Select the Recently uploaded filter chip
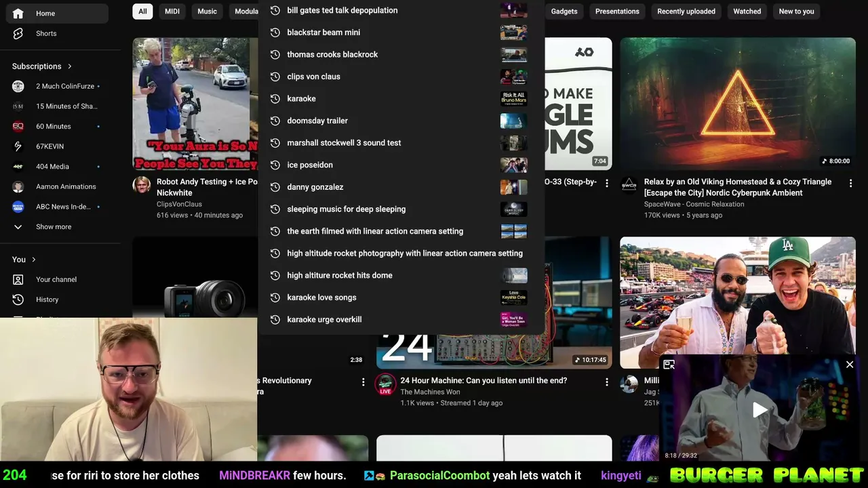 (x=686, y=12)
